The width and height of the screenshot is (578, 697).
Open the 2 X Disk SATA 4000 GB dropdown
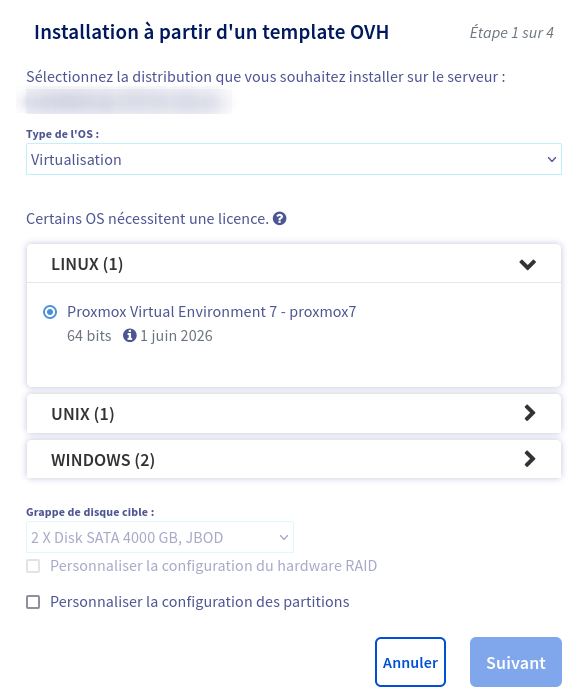(x=160, y=537)
